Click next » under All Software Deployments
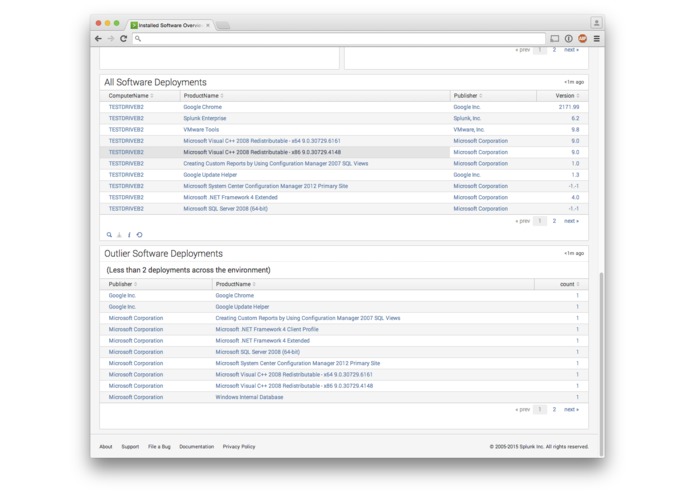This screenshot has width=695, height=494. click(x=571, y=221)
